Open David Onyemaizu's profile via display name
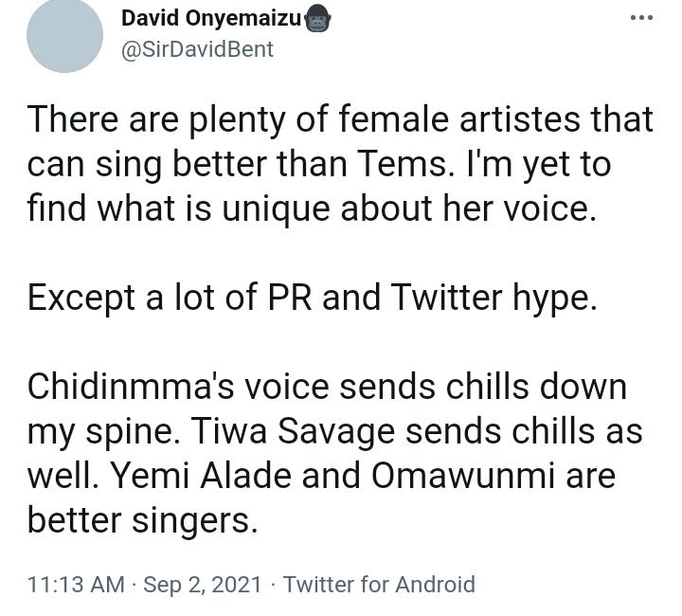 coord(211,19)
